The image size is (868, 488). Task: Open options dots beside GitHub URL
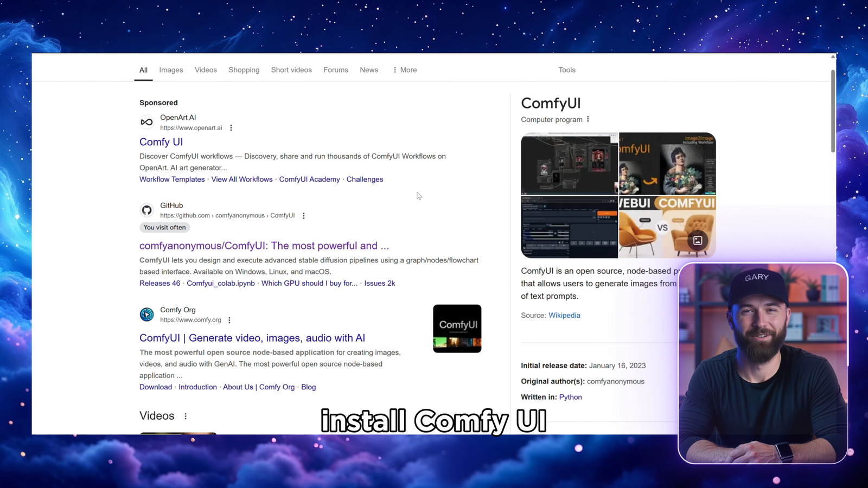[x=304, y=216]
